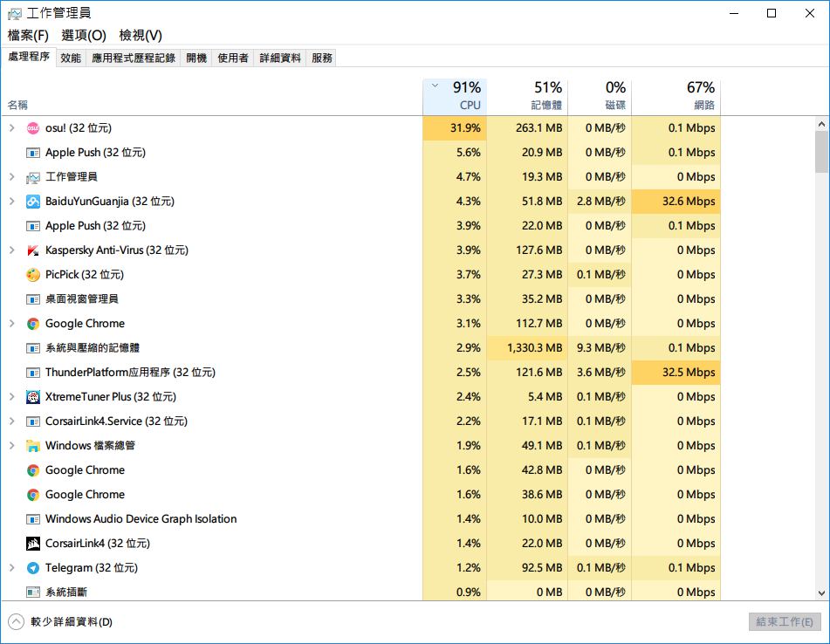The width and height of the screenshot is (830, 644).
Task: Click the Apple Push icon at 5.6% CPU
Action: pyautogui.click(x=33, y=153)
